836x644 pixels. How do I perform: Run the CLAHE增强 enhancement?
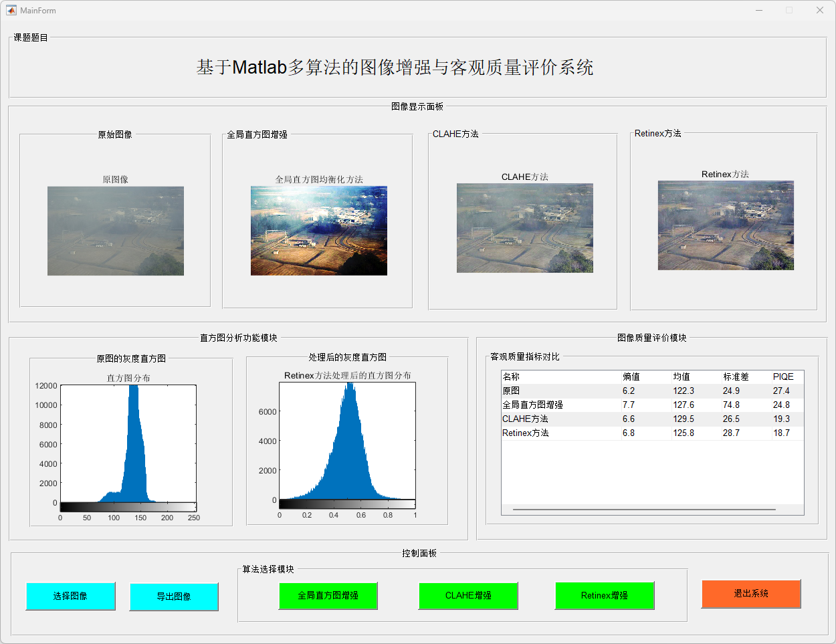pos(468,595)
